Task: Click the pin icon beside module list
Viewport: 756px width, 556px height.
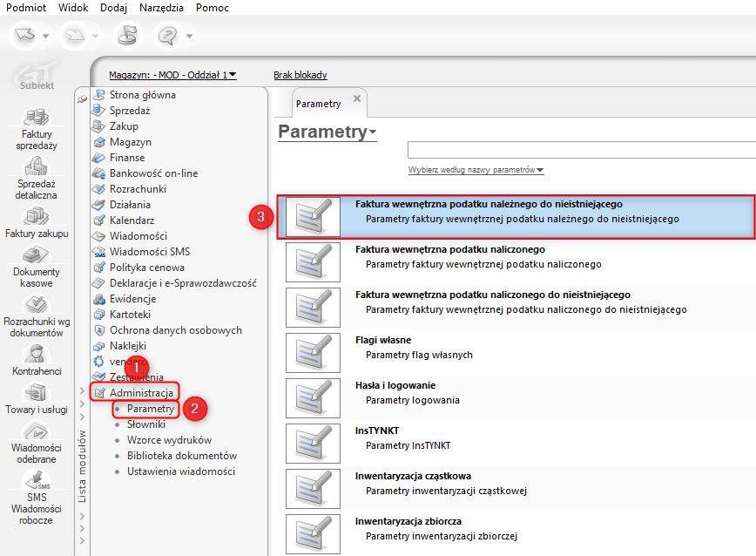Action: coord(83,99)
